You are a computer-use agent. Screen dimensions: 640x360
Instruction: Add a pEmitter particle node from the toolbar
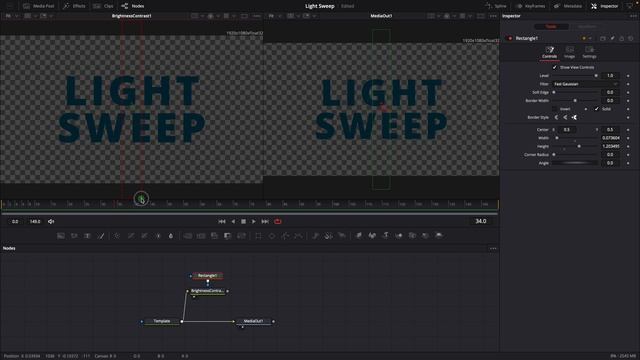tap(316, 236)
